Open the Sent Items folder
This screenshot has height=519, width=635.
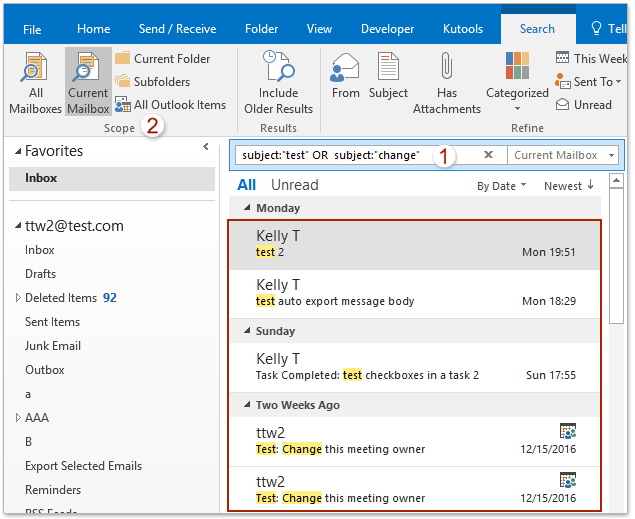click(52, 322)
